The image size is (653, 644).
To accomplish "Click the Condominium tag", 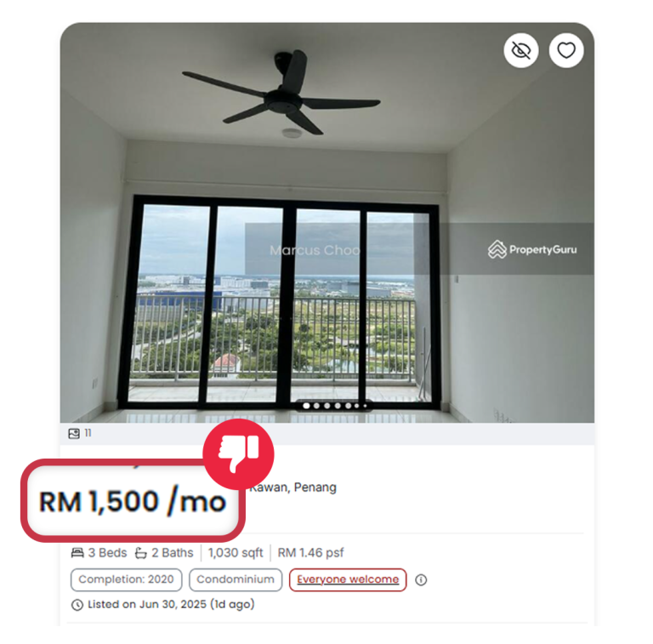I will click(236, 579).
